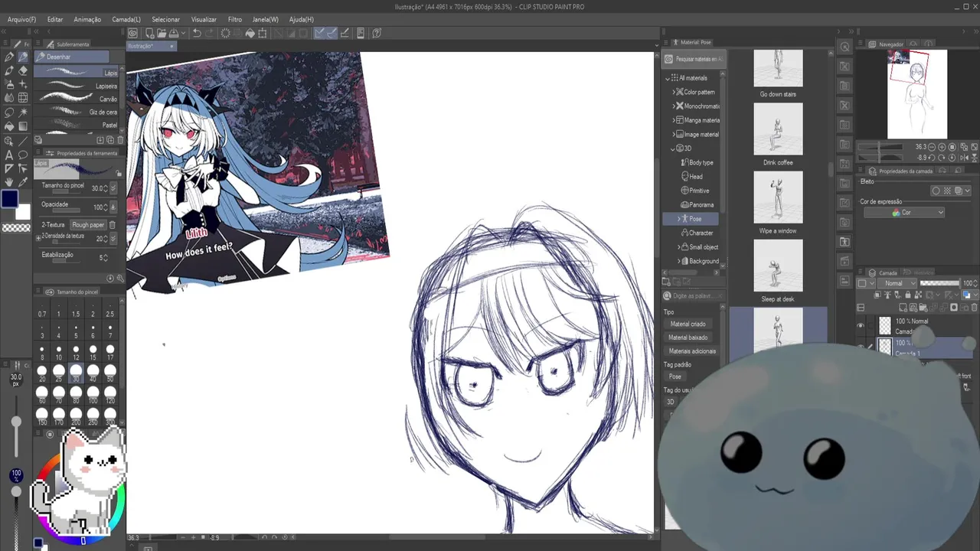Select the Text tool (A icon)

9,155
